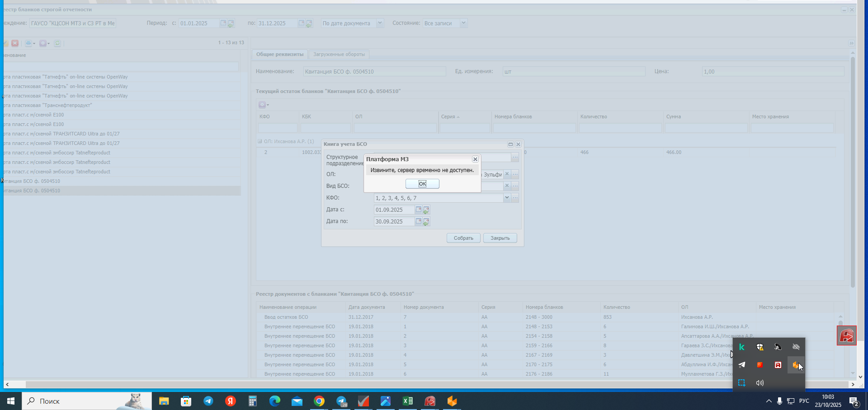This screenshot has width=868, height=410.
Task: Switch to Загруженные обороты tab
Action: coord(339,54)
